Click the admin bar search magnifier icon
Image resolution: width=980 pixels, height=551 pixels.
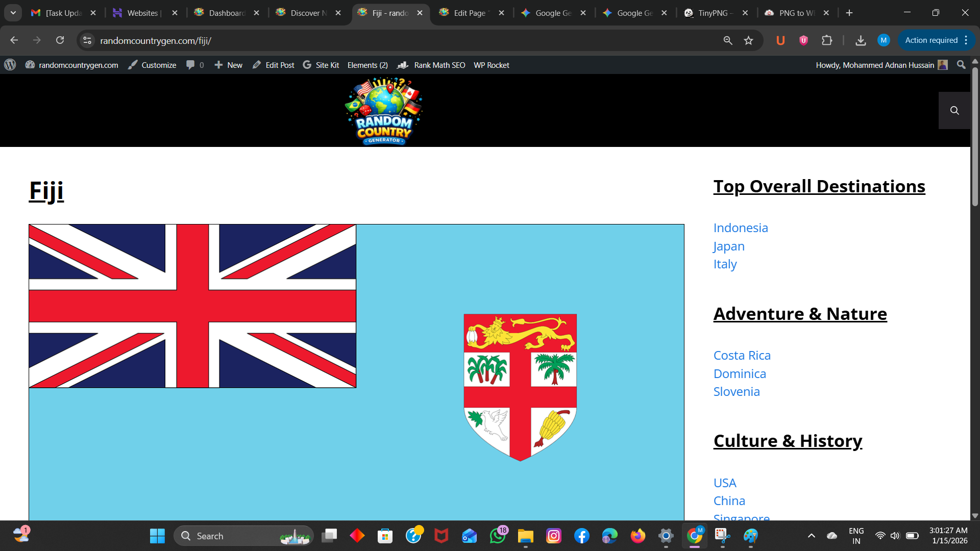961,65
